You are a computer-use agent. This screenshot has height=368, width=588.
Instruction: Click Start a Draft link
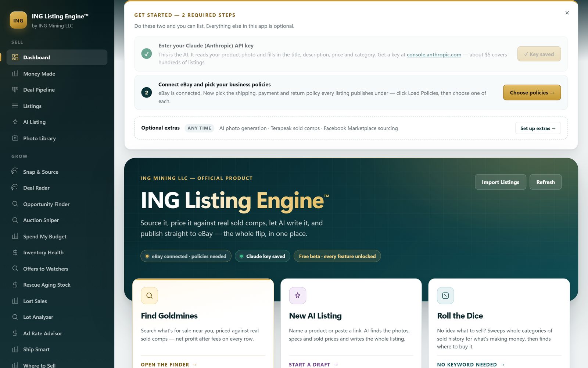pyautogui.click(x=313, y=364)
